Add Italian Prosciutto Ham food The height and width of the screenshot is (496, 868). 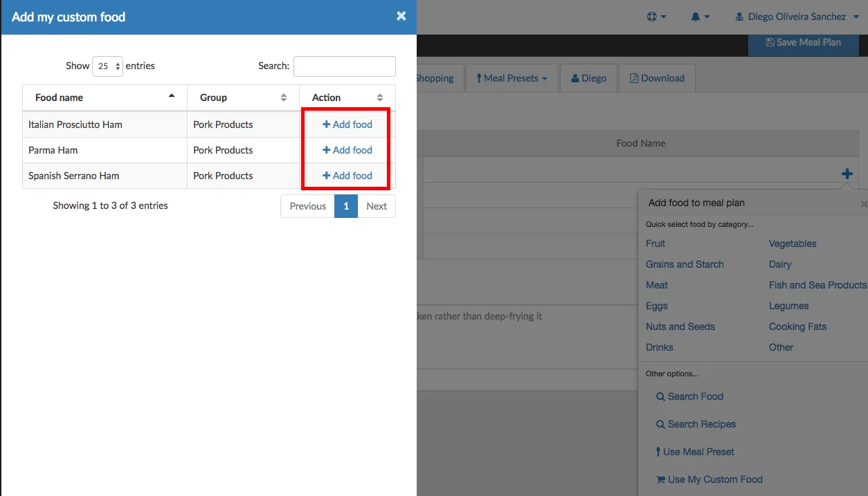(x=347, y=125)
